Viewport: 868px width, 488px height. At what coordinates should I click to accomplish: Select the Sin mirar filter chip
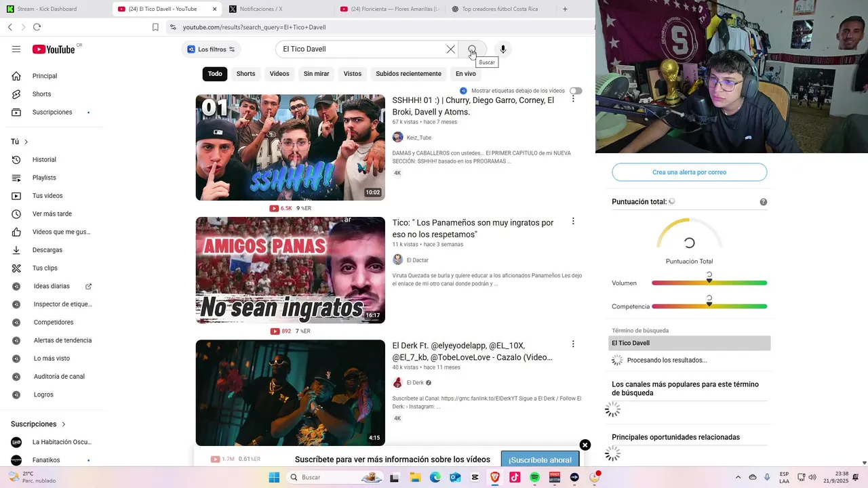[316, 74]
